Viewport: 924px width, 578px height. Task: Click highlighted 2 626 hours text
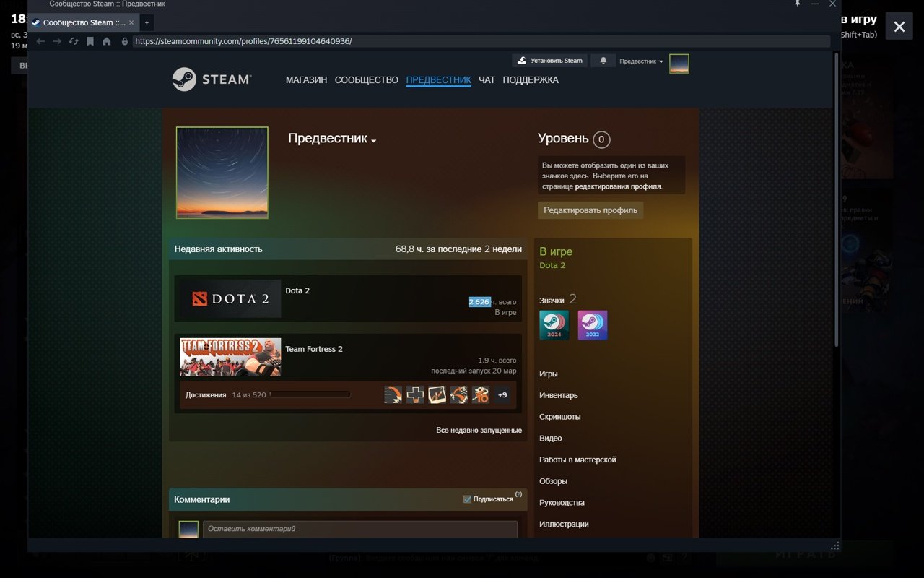479,302
